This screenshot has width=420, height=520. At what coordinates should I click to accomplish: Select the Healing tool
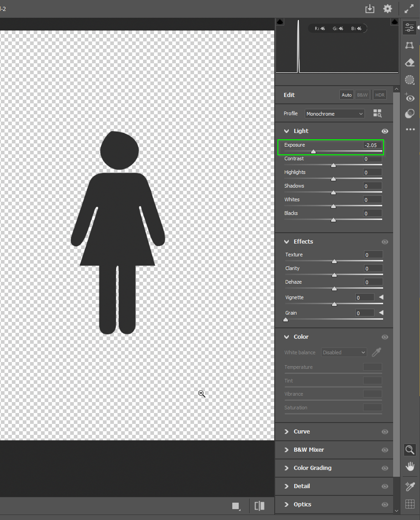click(409, 62)
